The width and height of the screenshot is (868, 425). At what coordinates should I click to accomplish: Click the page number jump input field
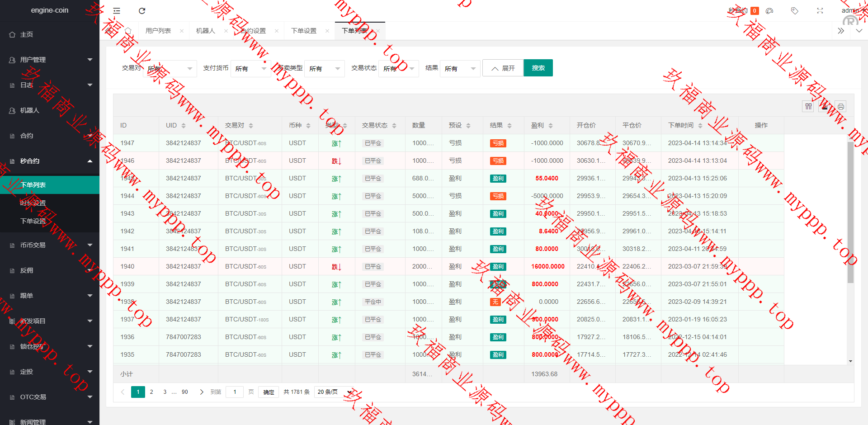coord(235,392)
